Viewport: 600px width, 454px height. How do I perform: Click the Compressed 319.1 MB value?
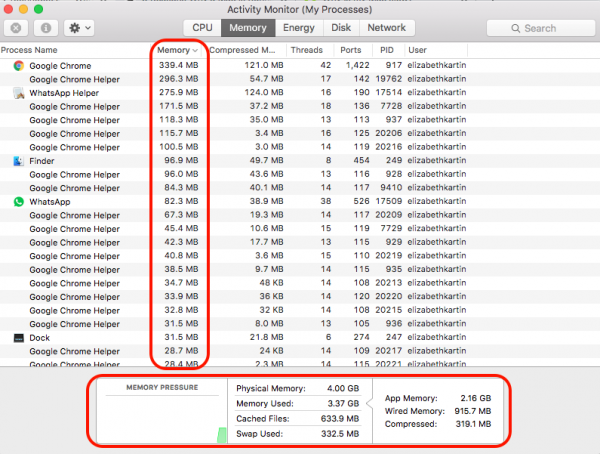[x=473, y=424]
